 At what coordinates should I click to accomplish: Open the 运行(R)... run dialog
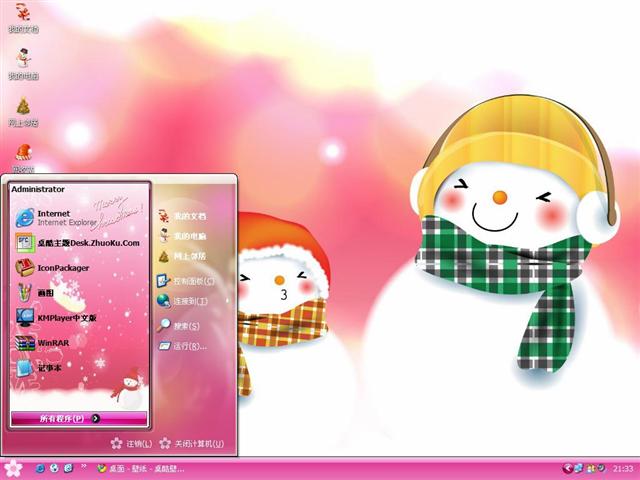(x=182, y=346)
